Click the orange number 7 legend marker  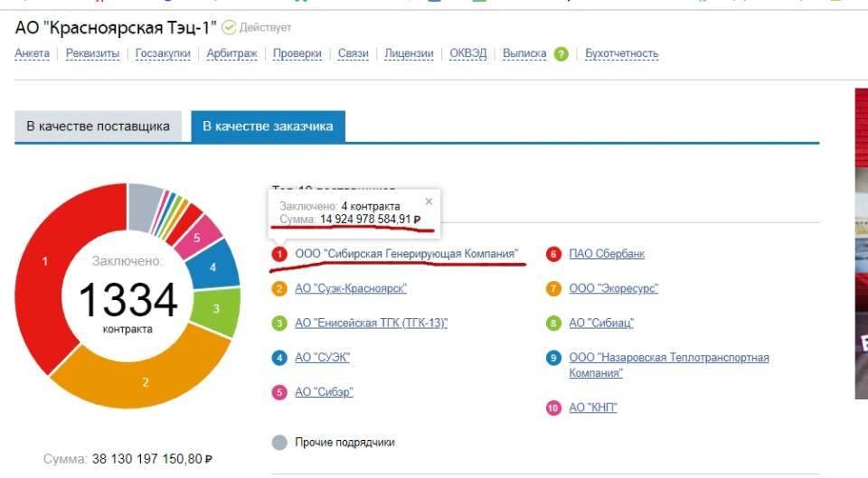tap(553, 289)
